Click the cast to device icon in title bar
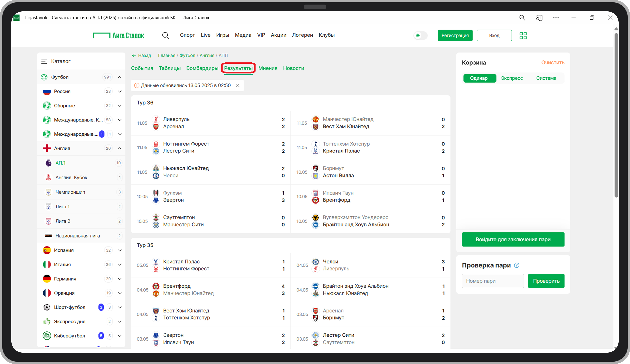This screenshot has height=364, width=630. click(x=539, y=18)
